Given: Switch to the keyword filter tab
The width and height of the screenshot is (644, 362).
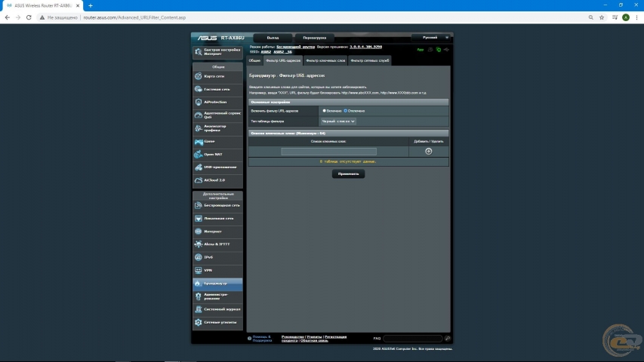Looking at the screenshot, I should pos(325,61).
